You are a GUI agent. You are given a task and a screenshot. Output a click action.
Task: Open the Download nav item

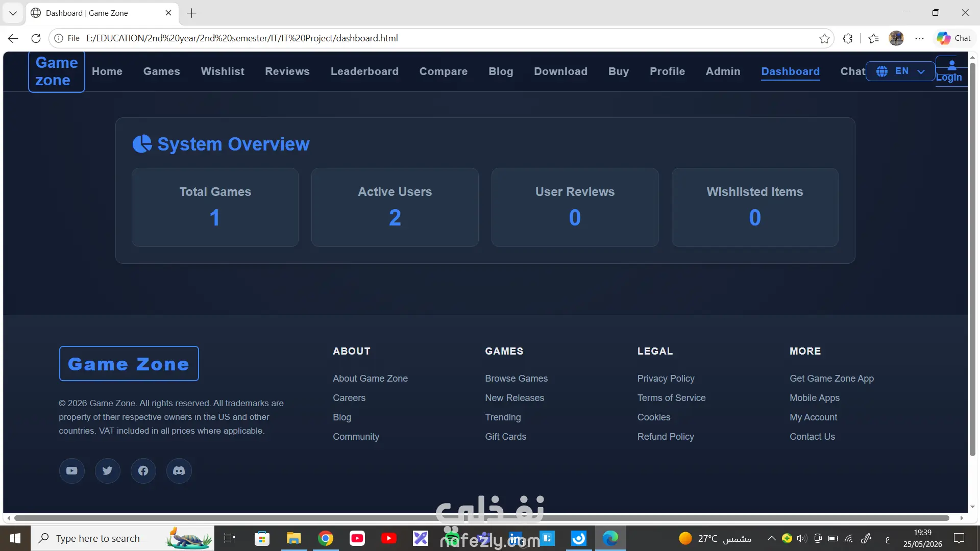(x=560, y=71)
